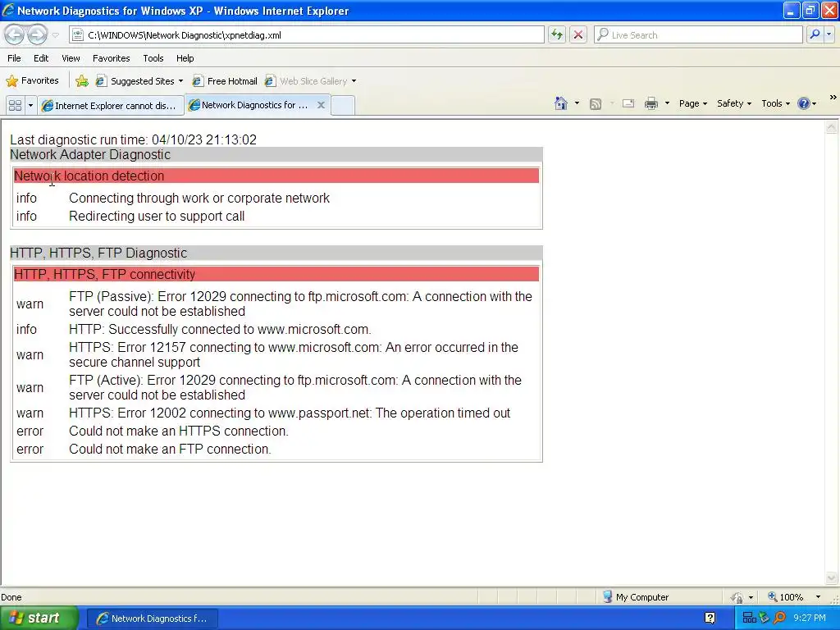Open the Favorites menu in menu bar
840x630 pixels.
(111, 58)
